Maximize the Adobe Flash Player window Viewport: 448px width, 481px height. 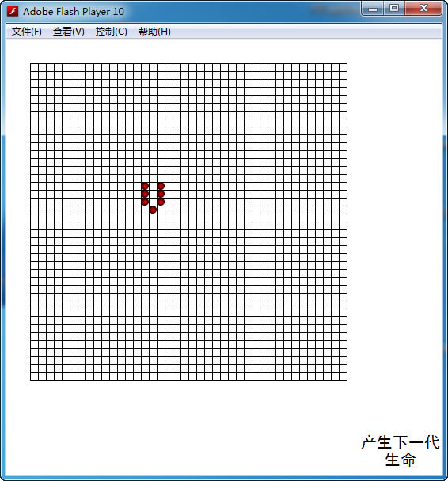[394, 8]
